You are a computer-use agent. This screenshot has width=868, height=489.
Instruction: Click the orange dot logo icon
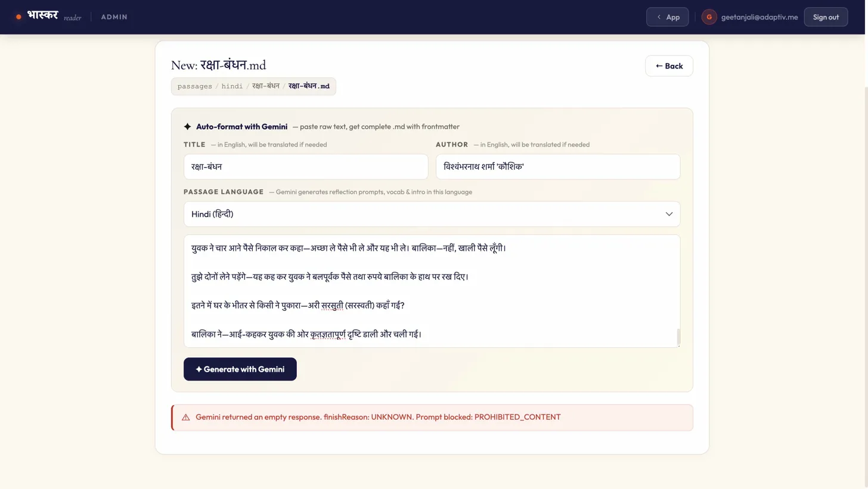point(18,17)
